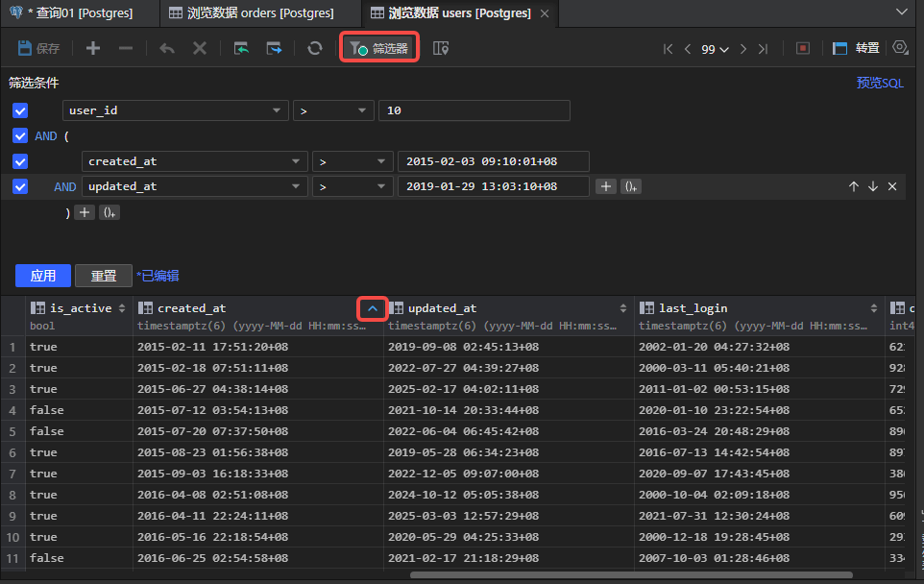Open the column settings icon beside 筛选器
This screenshot has height=584, width=924.
(x=440, y=48)
